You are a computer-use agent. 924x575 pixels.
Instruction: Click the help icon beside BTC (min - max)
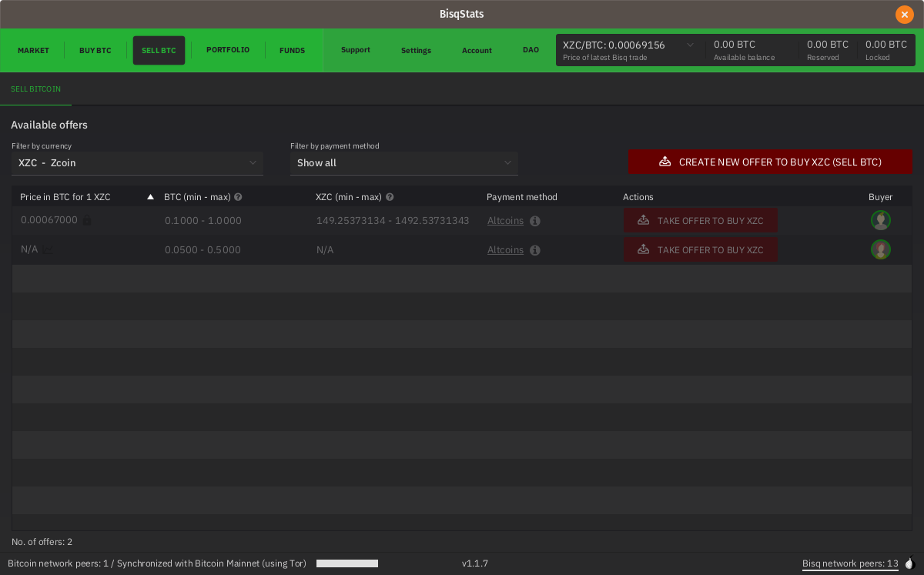tap(238, 197)
